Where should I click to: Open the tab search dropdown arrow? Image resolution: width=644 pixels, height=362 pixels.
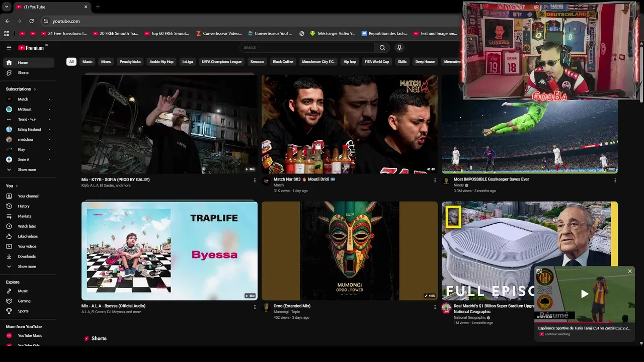(x=7, y=7)
